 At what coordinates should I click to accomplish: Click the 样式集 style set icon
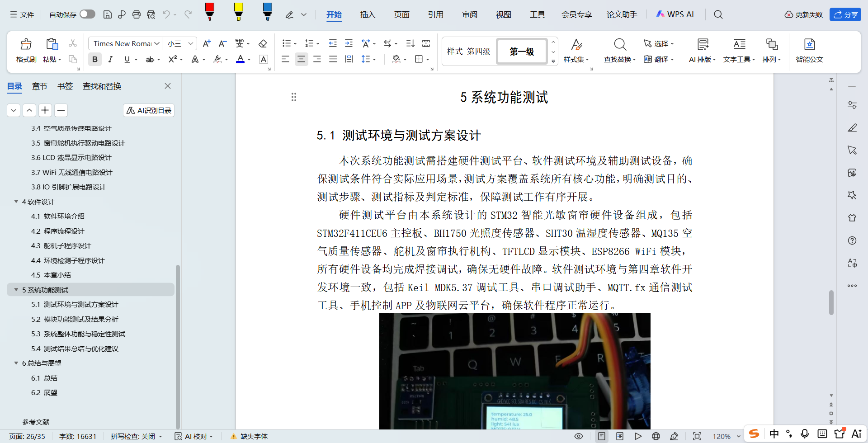tap(576, 44)
